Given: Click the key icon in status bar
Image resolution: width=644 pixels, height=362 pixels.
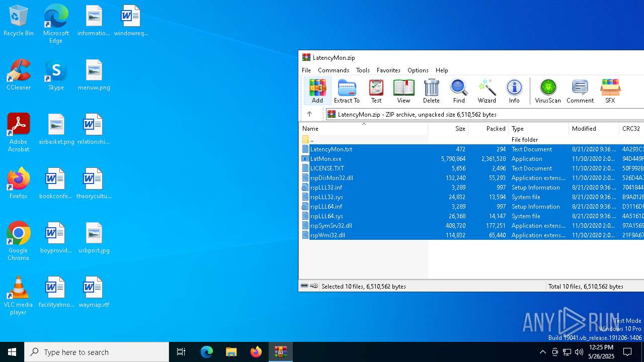Looking at the screenshot, I should tap(314, 286).
